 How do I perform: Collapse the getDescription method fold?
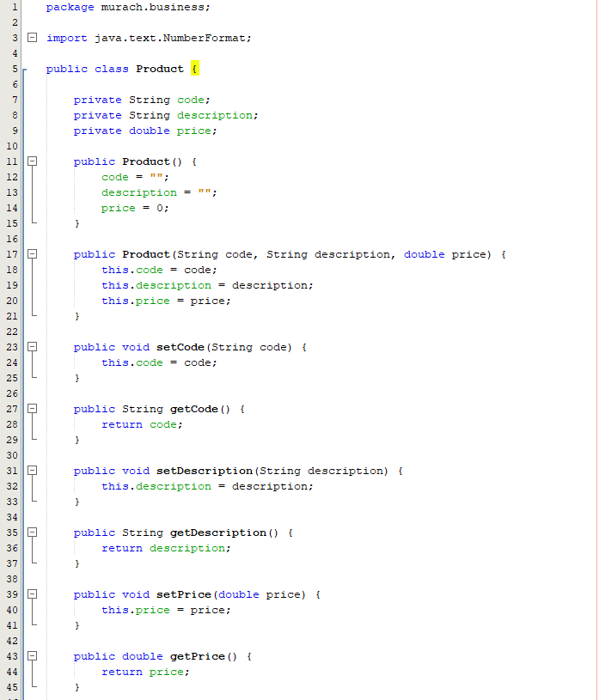point(32,533)
